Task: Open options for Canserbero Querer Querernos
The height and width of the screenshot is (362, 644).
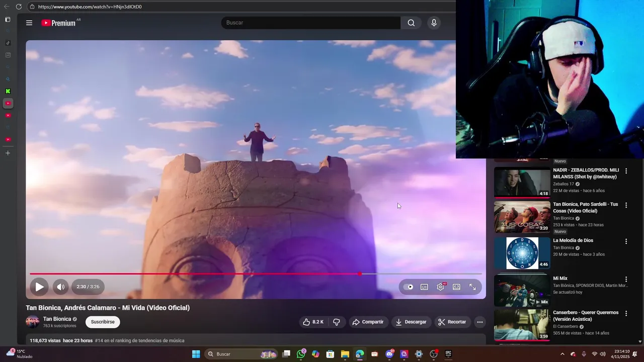Action: [626, 313]
